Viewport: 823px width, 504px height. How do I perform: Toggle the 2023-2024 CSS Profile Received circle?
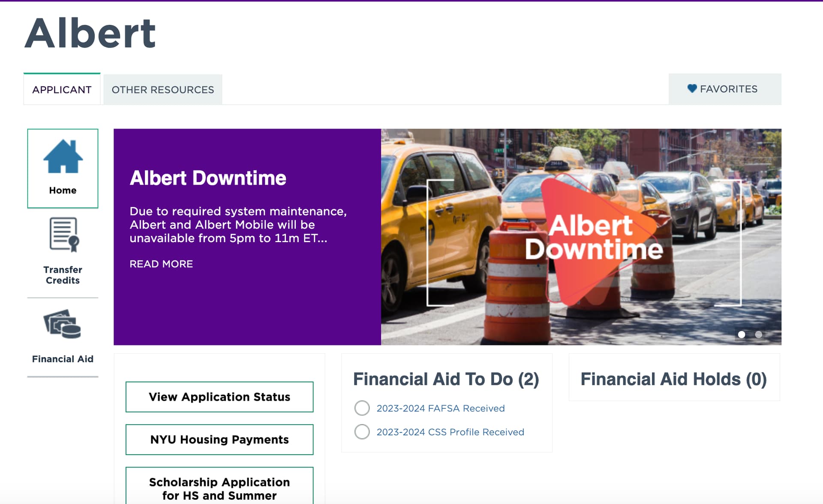pyautogui.click(x=362, y=432)
